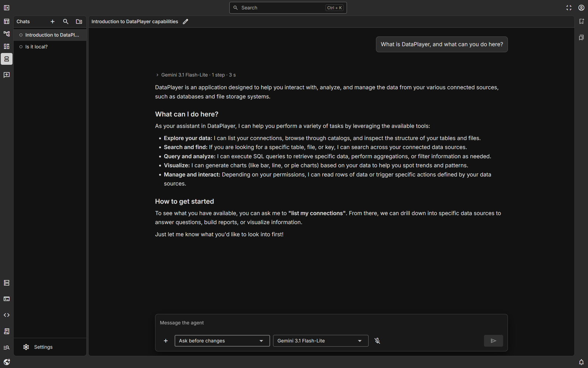Viewport: 588px width, 368px height.
Task: Click the 'What can I do here?' heading
Action: coord(187,114)
